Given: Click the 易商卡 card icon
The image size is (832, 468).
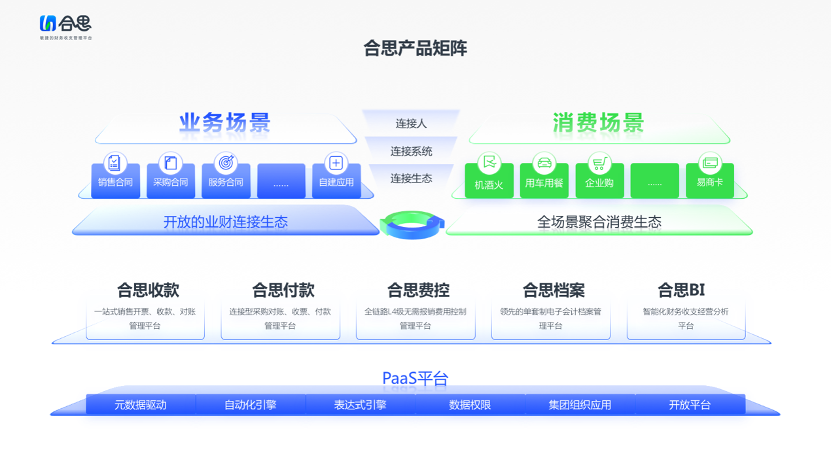Looking at the screenshot, I should (x=710, y=162).
